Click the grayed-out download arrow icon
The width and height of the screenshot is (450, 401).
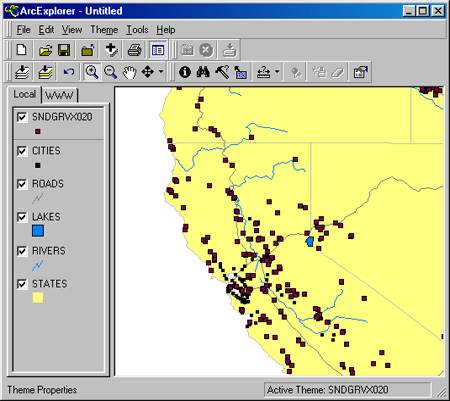tap(229, 50)
